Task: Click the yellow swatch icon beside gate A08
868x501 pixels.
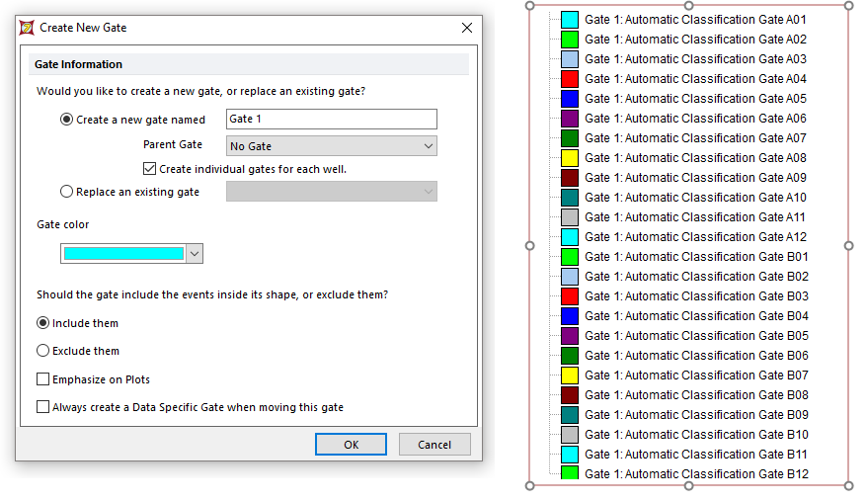Action: point(569,158)
